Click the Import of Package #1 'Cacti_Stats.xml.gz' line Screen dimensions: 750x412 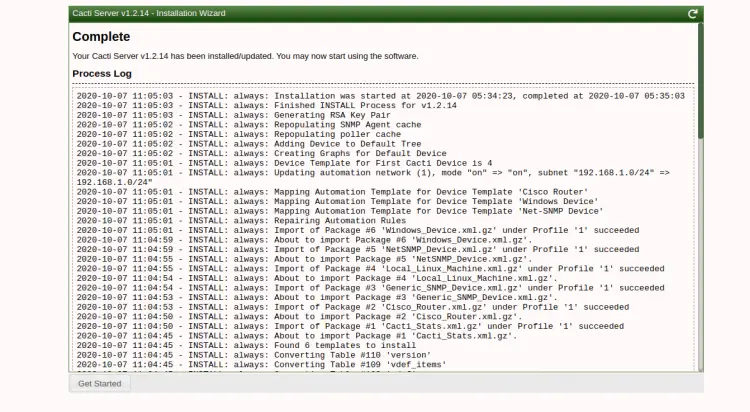pos(350,326)
